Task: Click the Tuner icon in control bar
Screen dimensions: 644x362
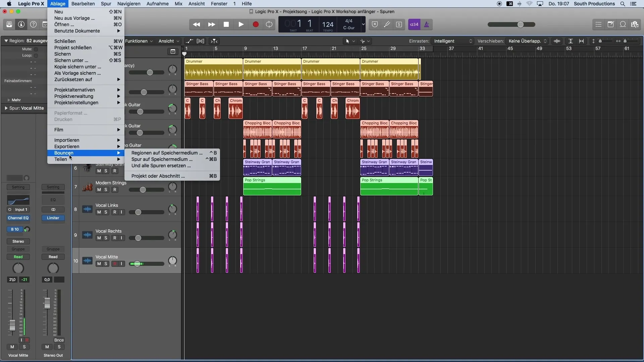Action: tap(387, 24)
